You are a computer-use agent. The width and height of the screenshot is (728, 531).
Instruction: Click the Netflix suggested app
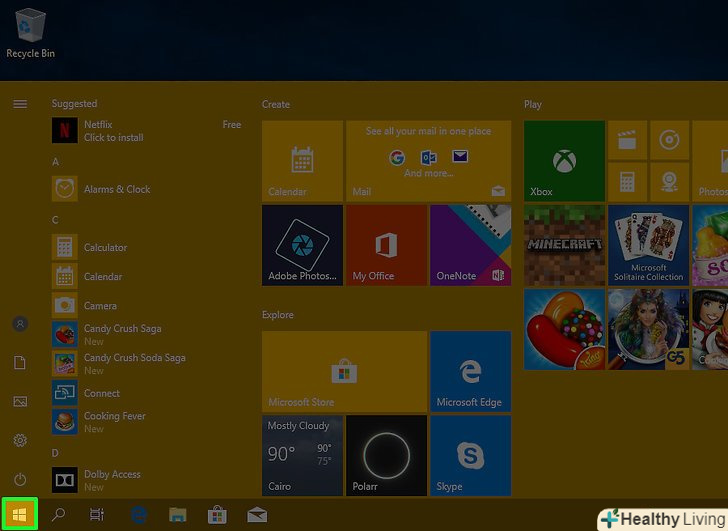pyautogui.click(x=146, y=130)
